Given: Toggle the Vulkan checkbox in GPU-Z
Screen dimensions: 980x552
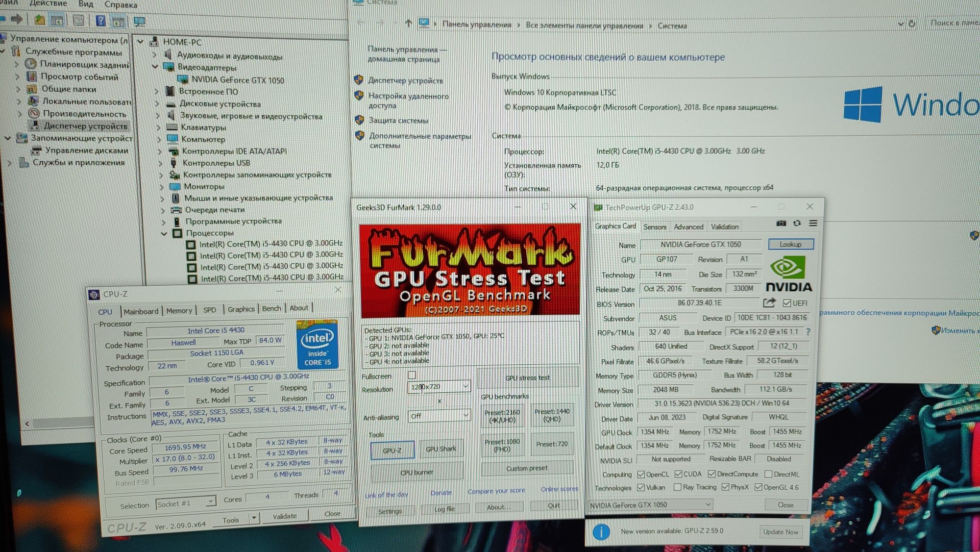Looking at the screenshot, I should pos(641,487).
